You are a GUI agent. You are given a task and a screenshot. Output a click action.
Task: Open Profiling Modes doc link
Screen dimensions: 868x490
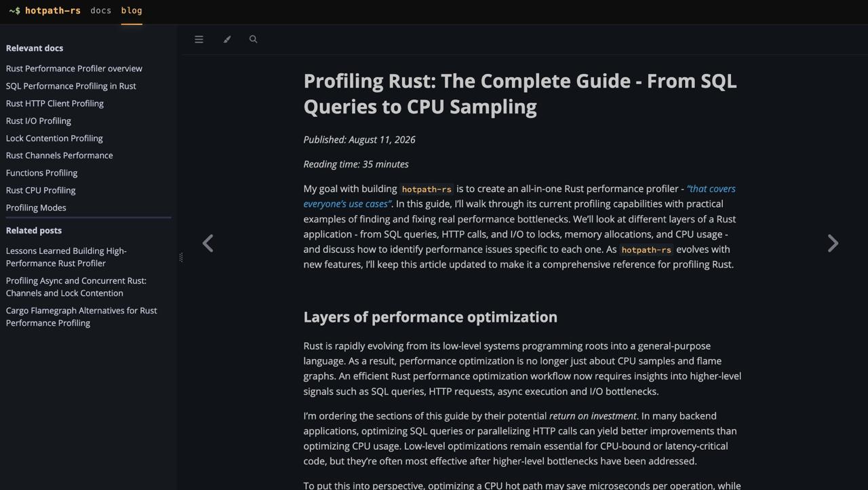pos(36,208)
